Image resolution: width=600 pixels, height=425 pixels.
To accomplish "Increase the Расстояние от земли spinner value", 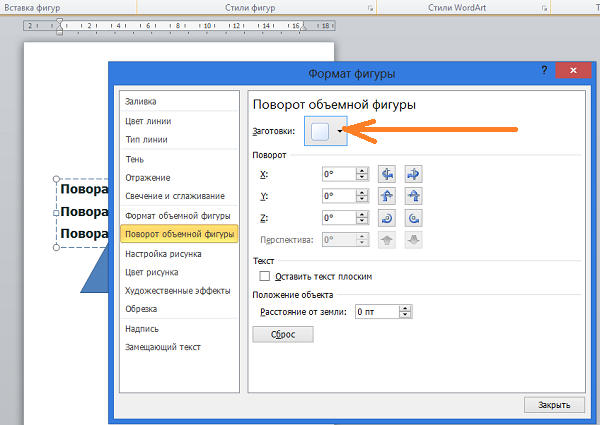I will click(408, 308).
